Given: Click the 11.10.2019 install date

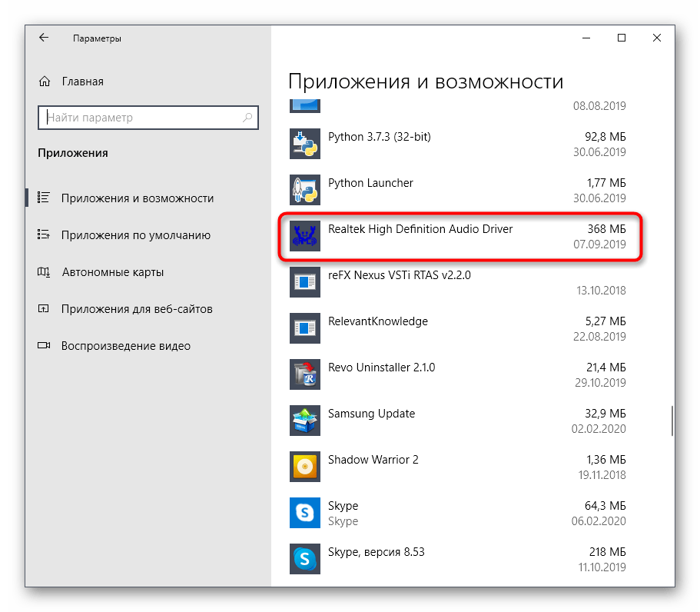Looking at the screenshot, I should [x=602, y=567].
